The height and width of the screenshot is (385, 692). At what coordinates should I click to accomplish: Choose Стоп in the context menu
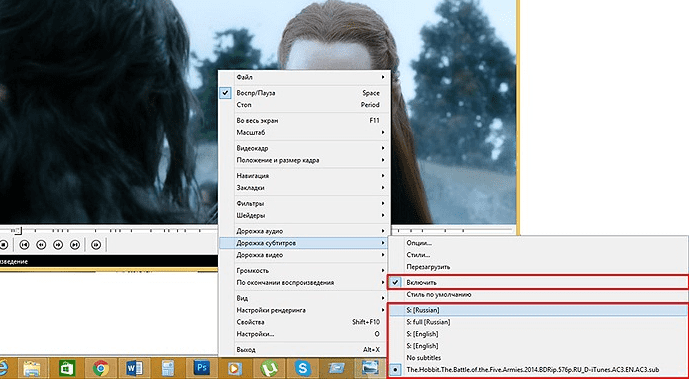point(304,105)
